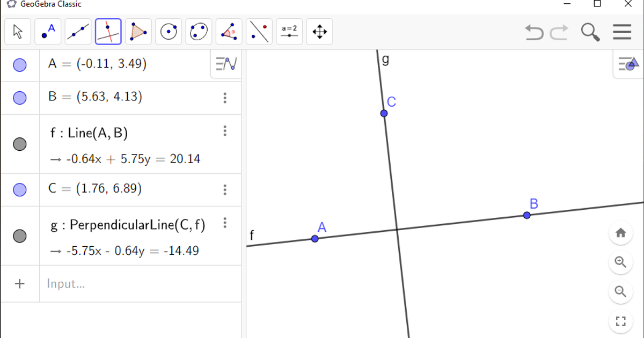Toggle visibility of point C

point(20,189)
